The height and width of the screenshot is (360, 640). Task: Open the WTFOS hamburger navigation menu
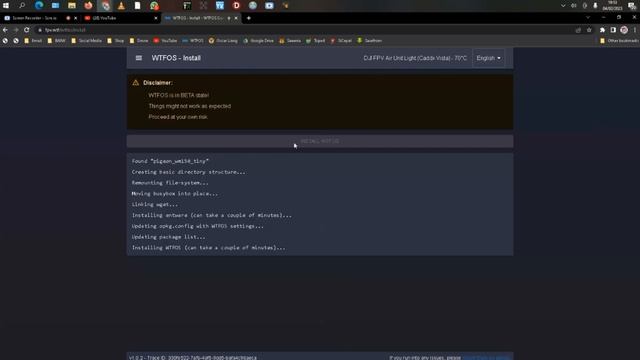(x=139, y=58)
